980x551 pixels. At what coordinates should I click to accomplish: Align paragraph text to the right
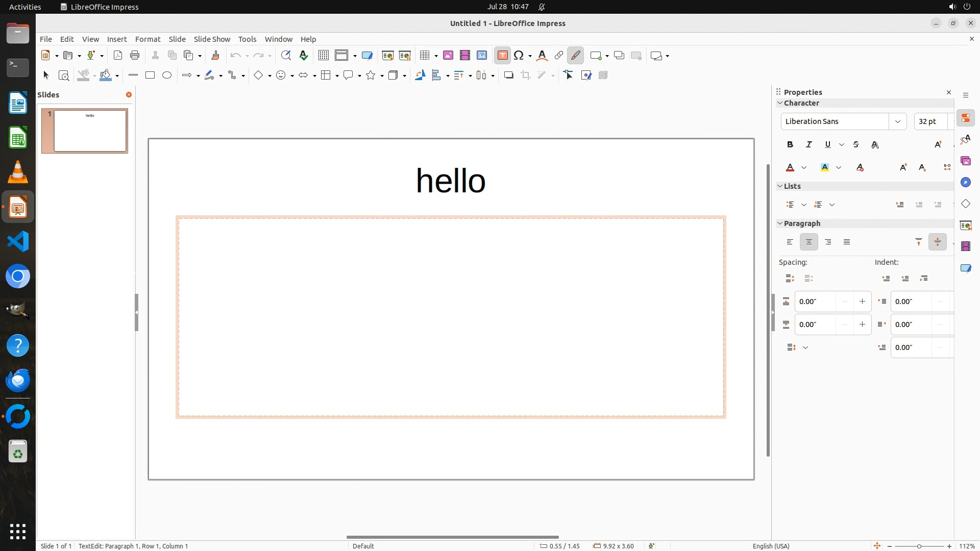tap(828, 242)
